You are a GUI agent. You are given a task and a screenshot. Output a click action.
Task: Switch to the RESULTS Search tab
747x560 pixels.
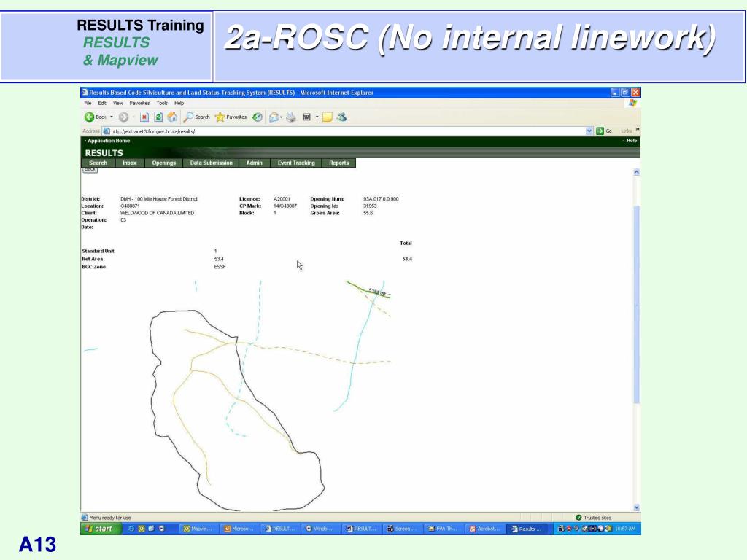[x=98, y=163]
